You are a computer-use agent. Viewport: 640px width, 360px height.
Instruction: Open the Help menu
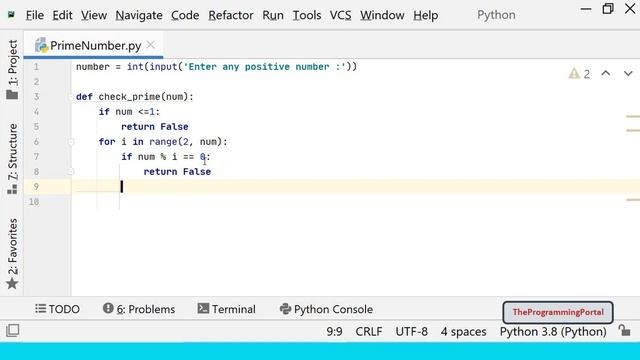[x=425, y=15]
